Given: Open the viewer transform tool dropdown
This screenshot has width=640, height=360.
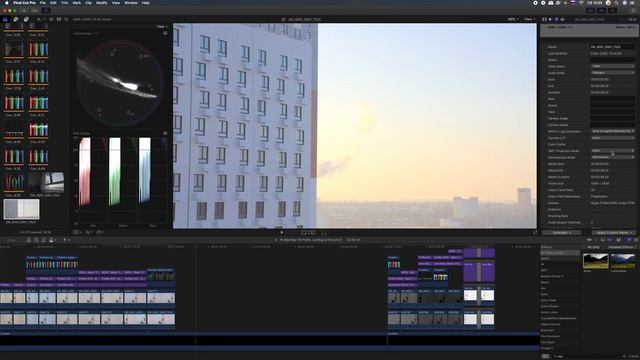Looking at the screenshot, I should click(77, 232).
